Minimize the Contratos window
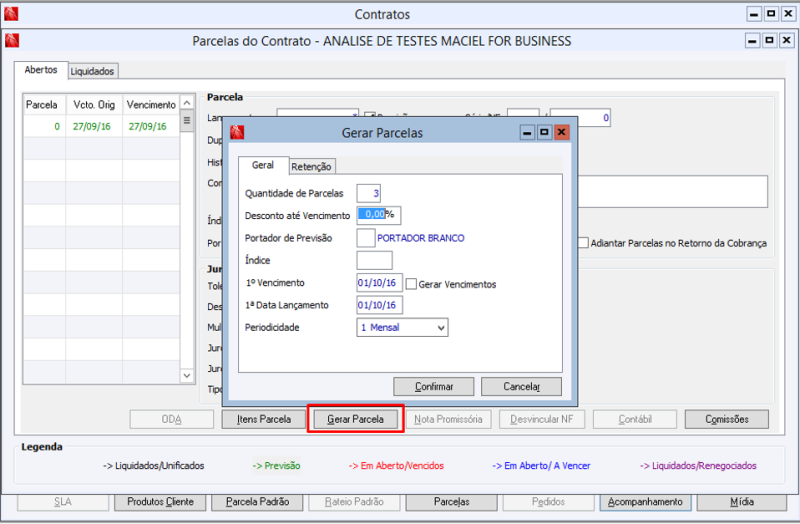800x524 pixels. tap(754, 14)
